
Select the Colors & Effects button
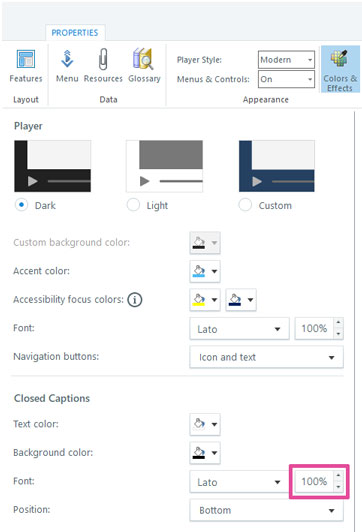tap(340, 70)
